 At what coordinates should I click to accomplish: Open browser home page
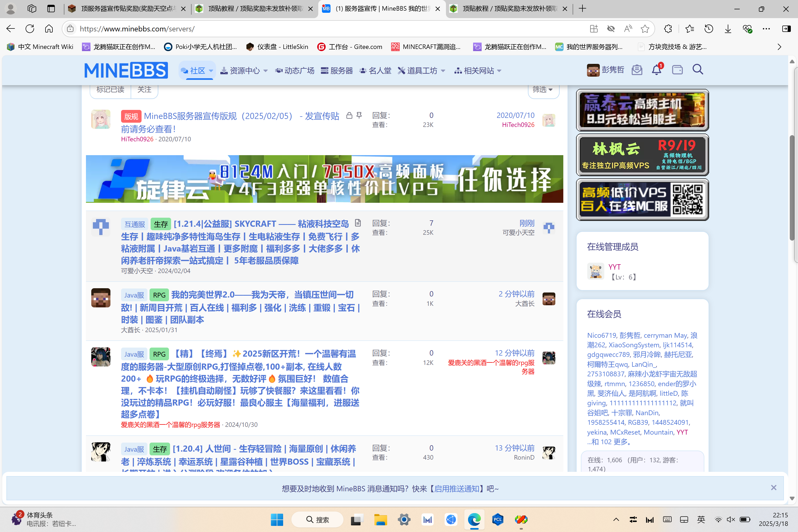(x=49, y=29)
